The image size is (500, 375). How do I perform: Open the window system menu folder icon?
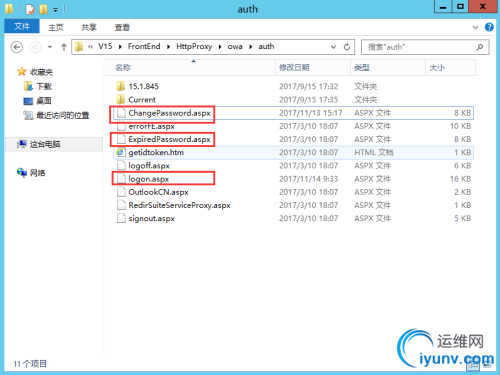click(9, 9)
